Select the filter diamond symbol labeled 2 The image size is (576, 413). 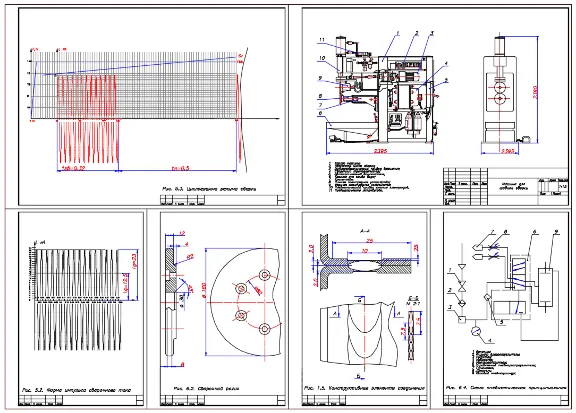tap(462, 303)
